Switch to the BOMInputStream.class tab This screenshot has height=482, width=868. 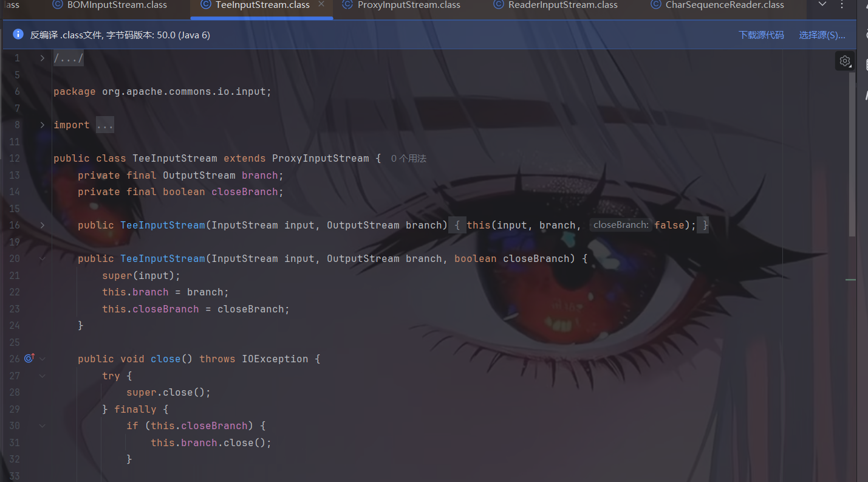point(117,5)
